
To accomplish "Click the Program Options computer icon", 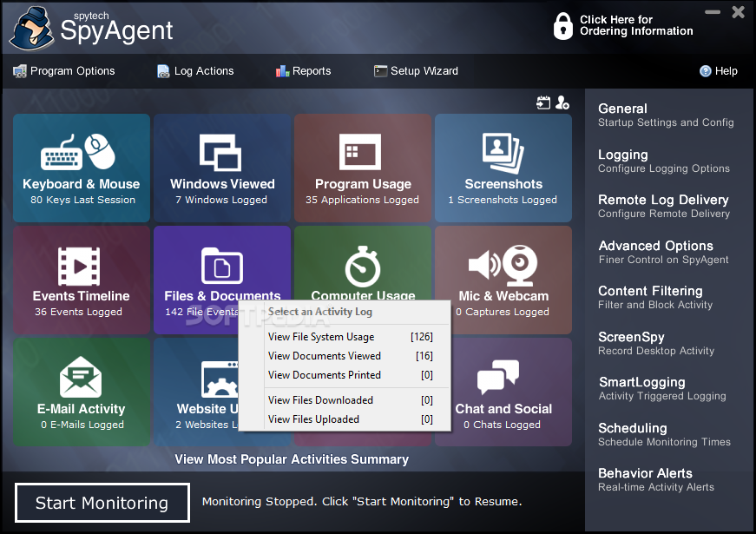I will click(20, 71).
